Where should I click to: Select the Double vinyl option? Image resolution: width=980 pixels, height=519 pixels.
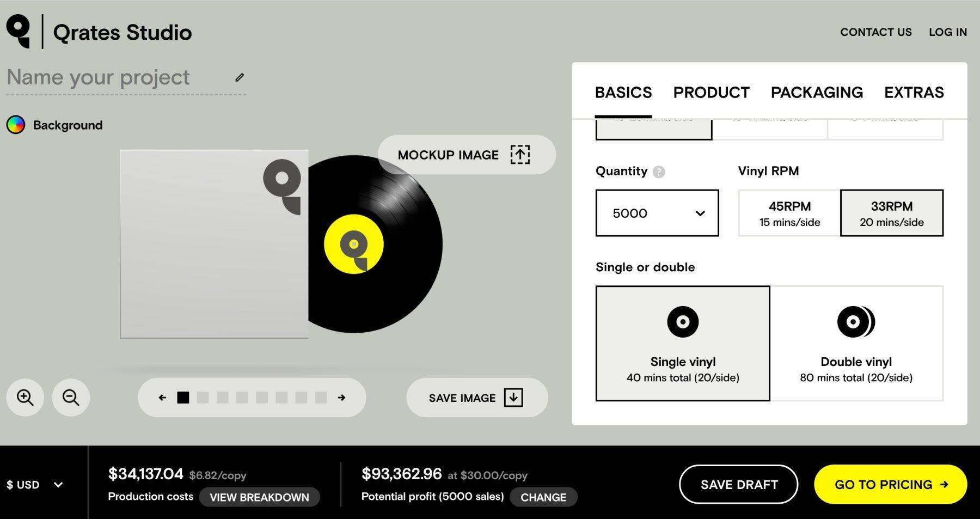(x=856, y=343)
